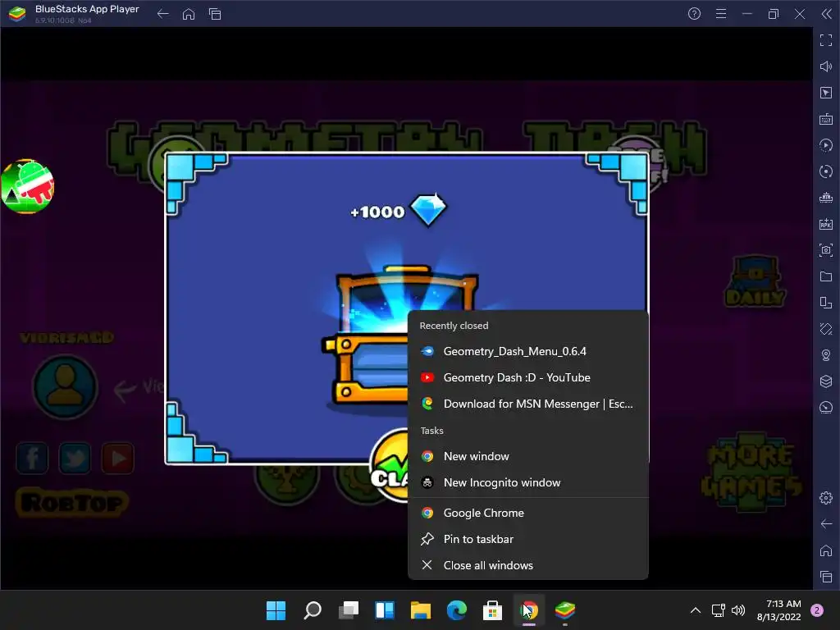This screenshot has width=840, height=630.
Task: Open Microsoft Store from taskbar
Action: (x=492, y=610)
